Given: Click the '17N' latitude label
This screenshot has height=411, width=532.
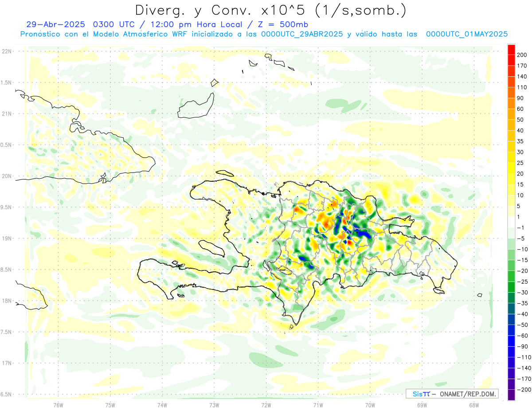Looking at the screenshot, I should coord(6,363).
